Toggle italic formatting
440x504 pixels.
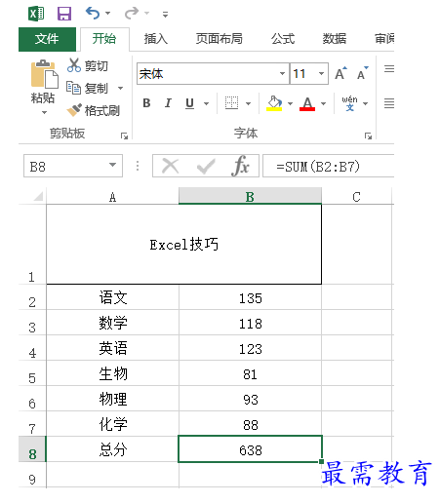tap(168, 103)
